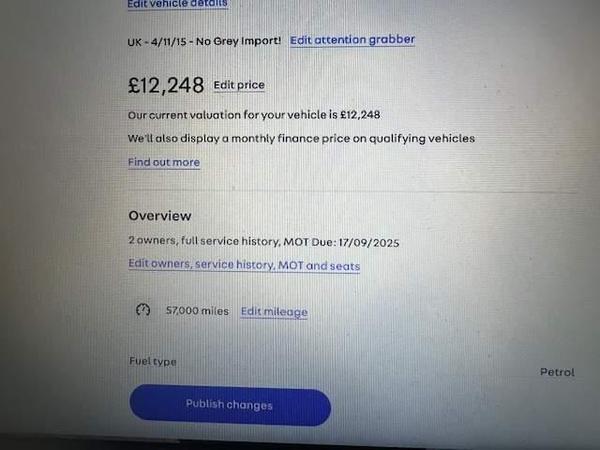Viewport: 600px width, 450px height.
Task: Click the Fuel type label
Action: 153,362
